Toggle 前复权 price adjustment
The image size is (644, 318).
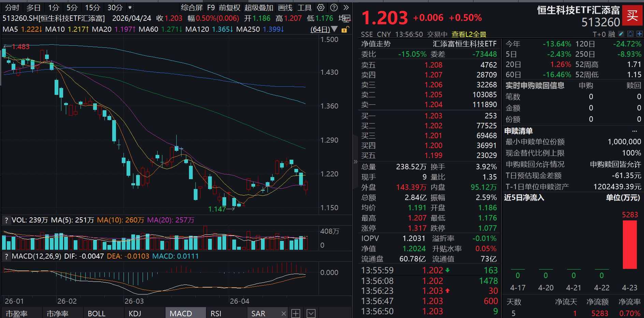point(230,8)
